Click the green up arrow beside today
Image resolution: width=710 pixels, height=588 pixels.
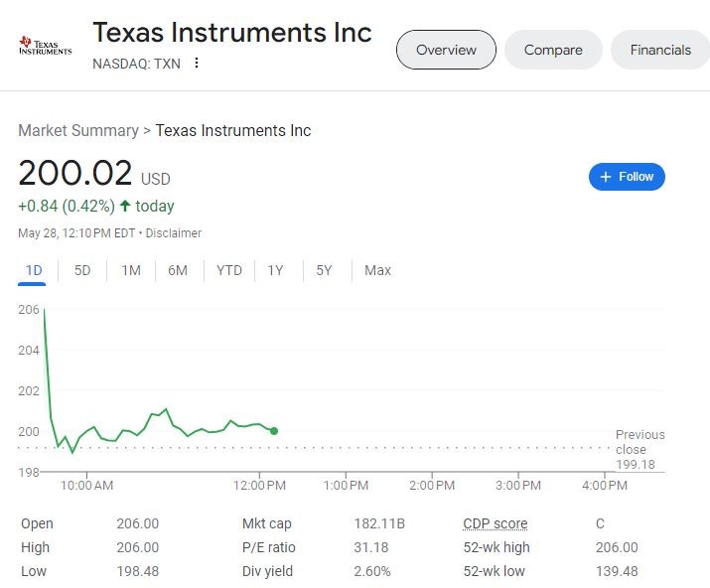125,207
